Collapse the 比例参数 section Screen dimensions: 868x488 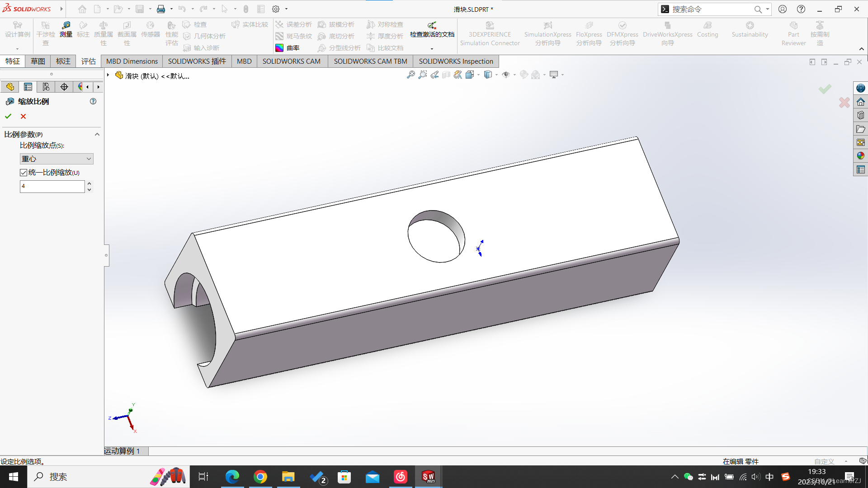(97, 135)
